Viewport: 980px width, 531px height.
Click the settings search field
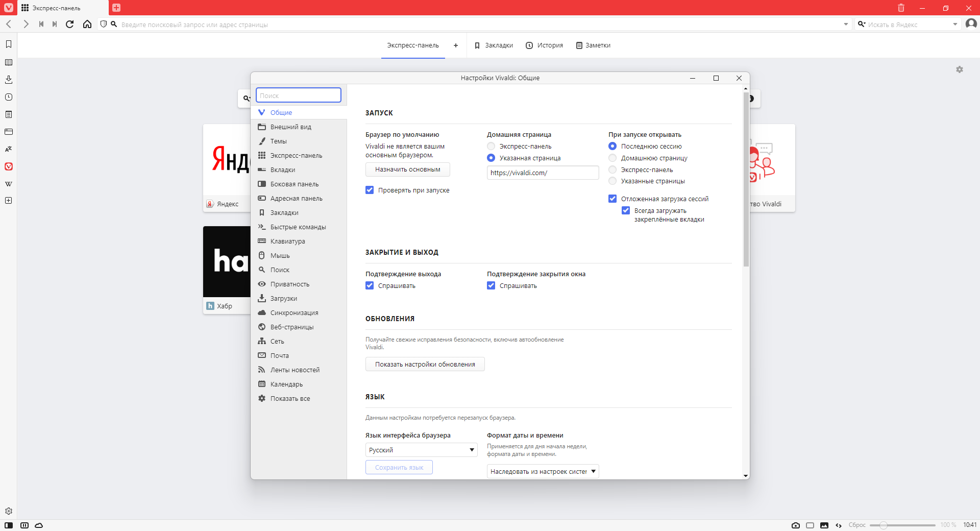pyautogui.click(x=299, y=95)
